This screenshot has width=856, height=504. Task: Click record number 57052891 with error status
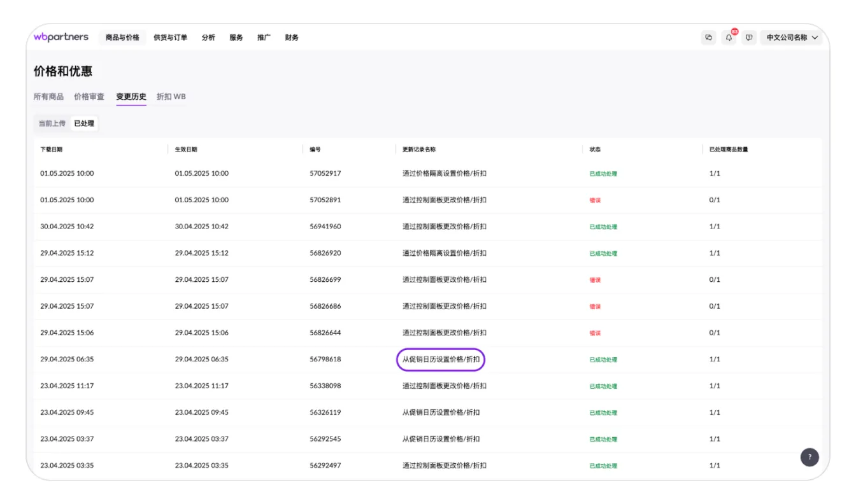coord(325,200)
